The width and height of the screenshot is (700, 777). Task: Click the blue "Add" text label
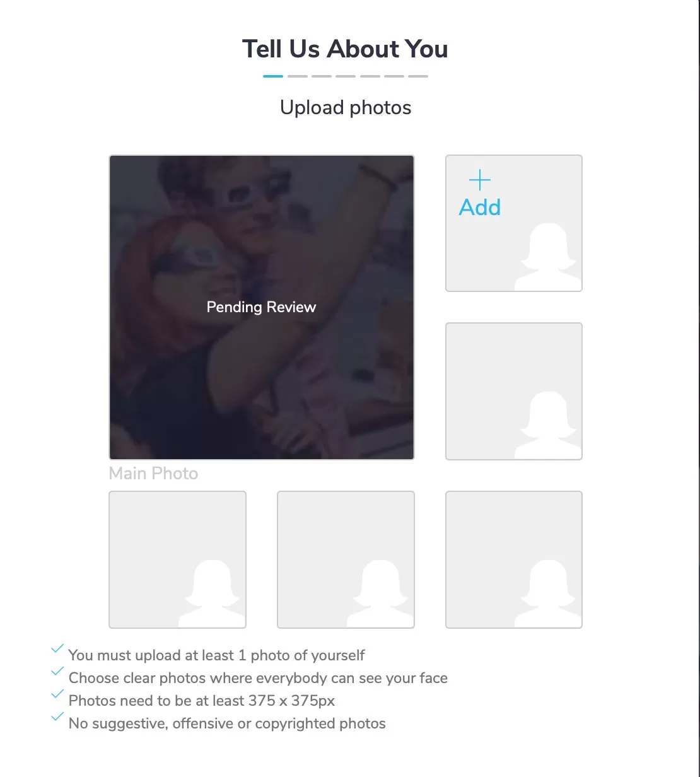(x=480, y=207)
